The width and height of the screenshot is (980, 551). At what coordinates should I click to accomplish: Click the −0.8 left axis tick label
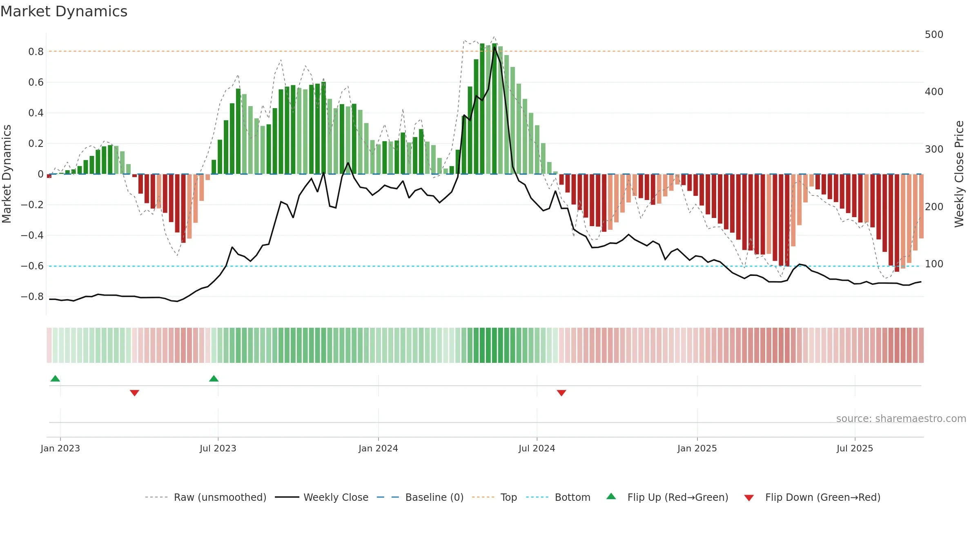click(32, 296)
